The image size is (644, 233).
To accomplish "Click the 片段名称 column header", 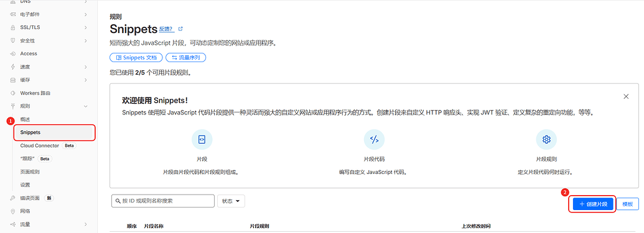I will tap(154, 226).
